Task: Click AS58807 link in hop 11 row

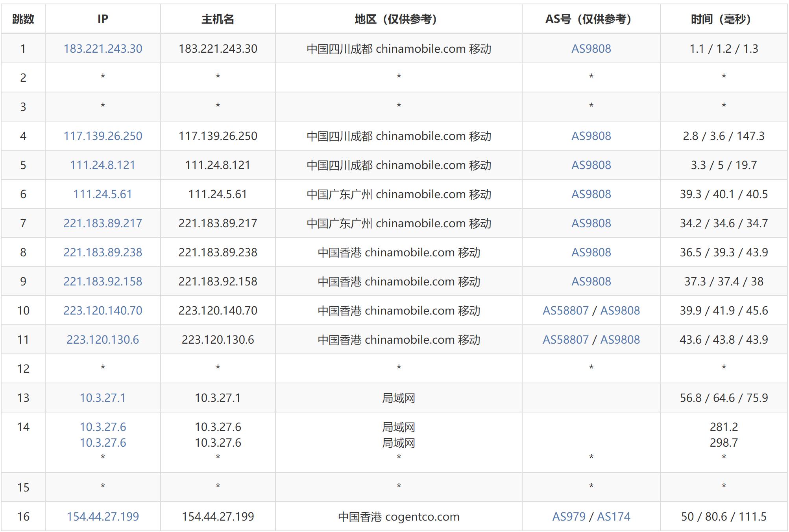Action: tap(565, 340)
